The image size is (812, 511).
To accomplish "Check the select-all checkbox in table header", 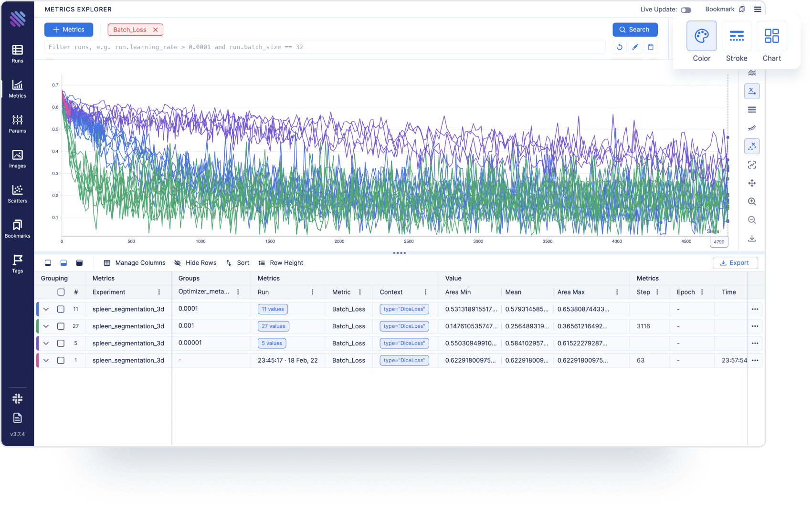I will tap(61, 292).
